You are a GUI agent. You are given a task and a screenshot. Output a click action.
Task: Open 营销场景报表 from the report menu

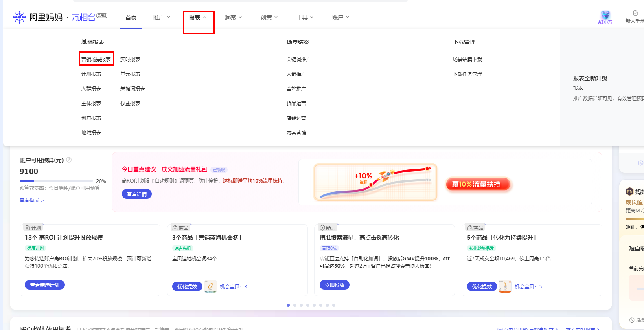[x=96, y=59]
